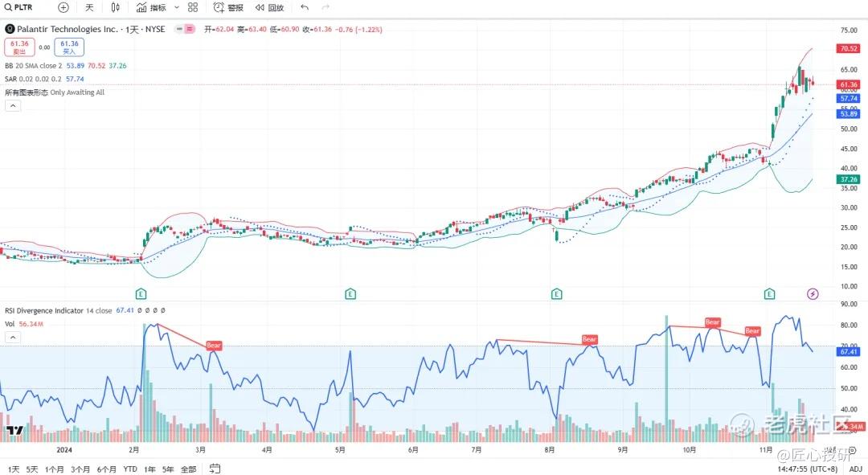This screenshot has height=475, width=868.
Task: Open the indicator templates grid icon
Action: click(193, 7)
